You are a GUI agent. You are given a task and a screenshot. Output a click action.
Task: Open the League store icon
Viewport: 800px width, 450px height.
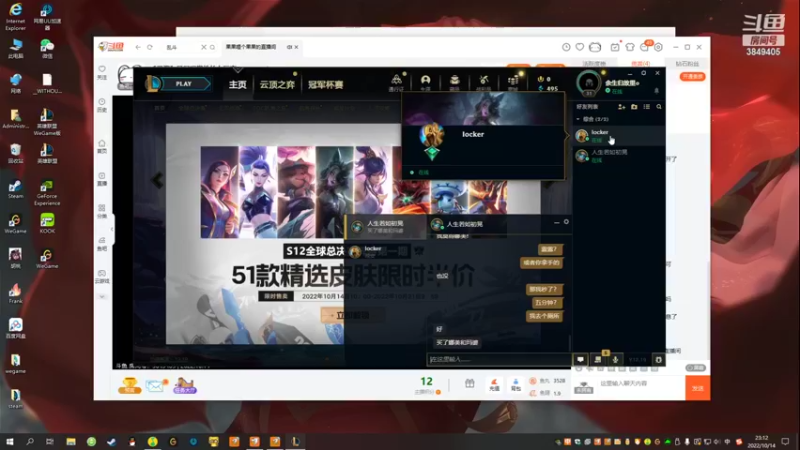point(513,82)
